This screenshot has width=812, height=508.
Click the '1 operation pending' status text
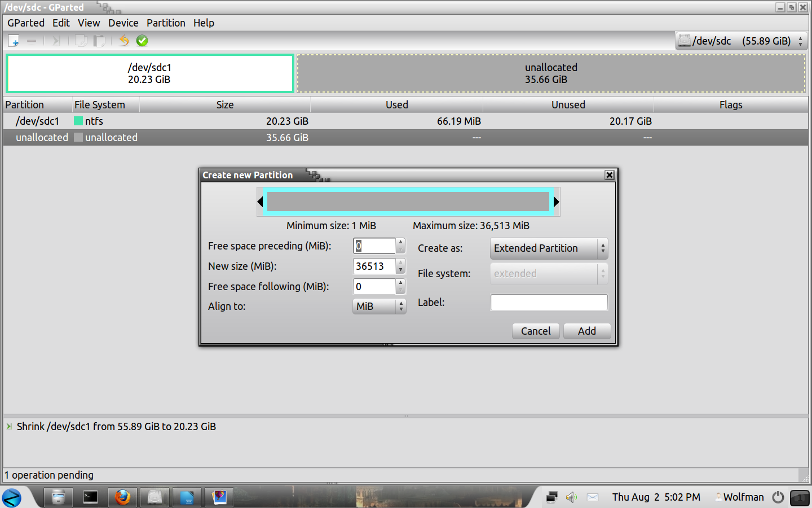pos(49,475)
